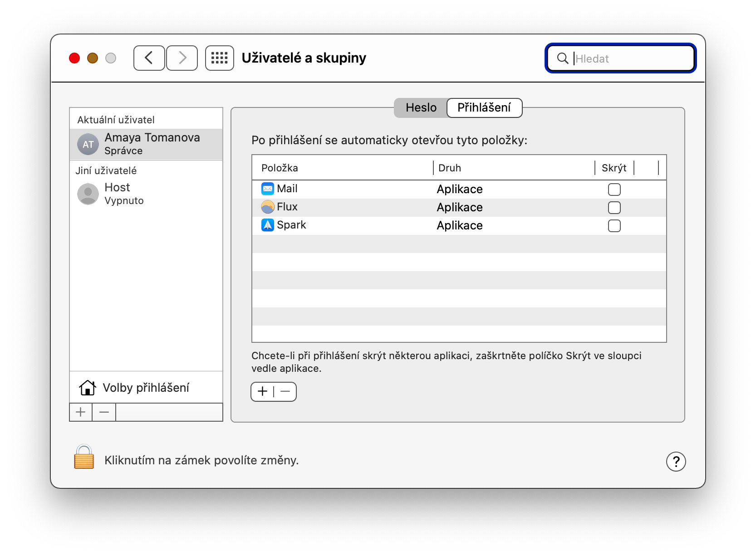Click Aplikace cell in the Spark row
Image resolution: width=756 pixels, height=555 pixels.
tap(460, 225)
